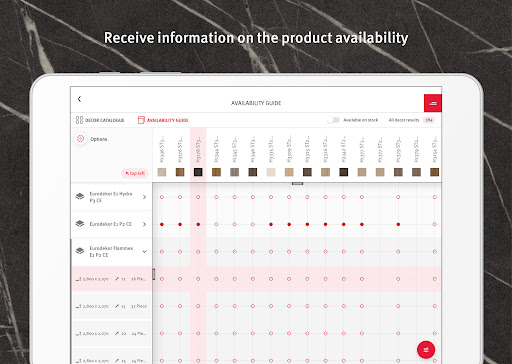Expand the Eurodekor E1 Hydro P3 CE row
This screenshot has width=512, height=364.
pyautogui.click(x=144, y=197)
